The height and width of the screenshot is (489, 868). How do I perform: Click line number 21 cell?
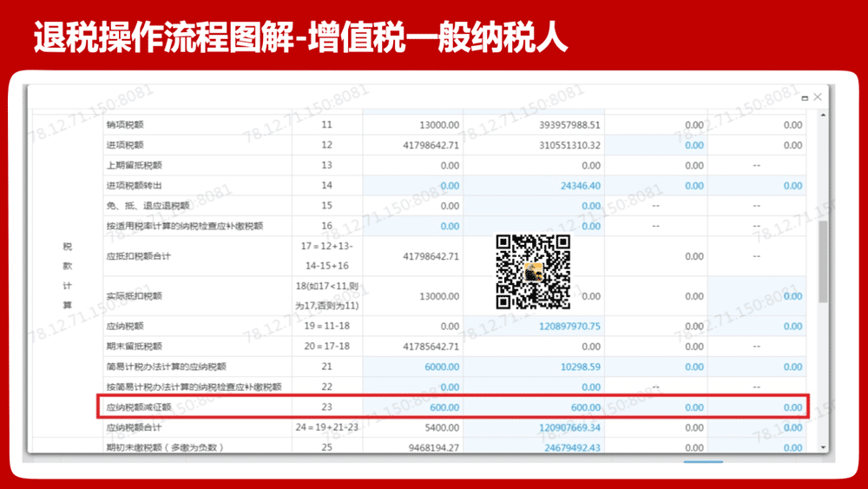pyautogui.click(x=326, y=367)
